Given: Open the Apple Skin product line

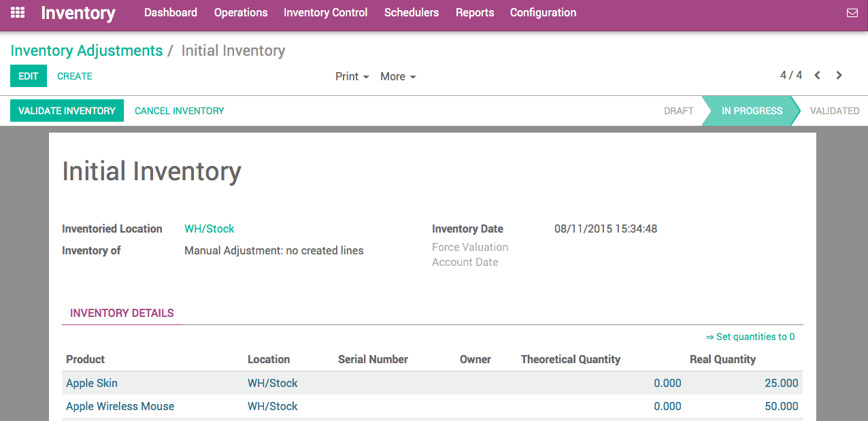Looking at the screenshot, I should (x=91, y=383).
